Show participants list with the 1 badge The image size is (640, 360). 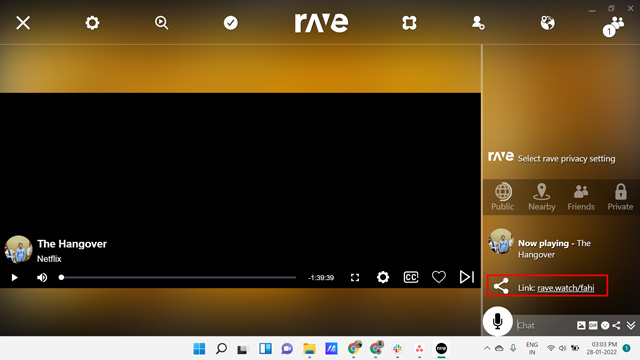pyautogui.click(x=613, y=26)
